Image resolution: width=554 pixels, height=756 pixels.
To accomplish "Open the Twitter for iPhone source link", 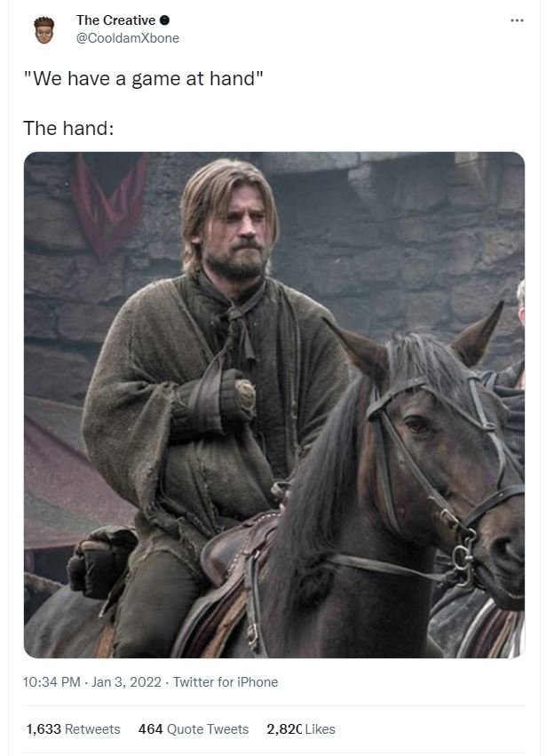I will (226, 682).
